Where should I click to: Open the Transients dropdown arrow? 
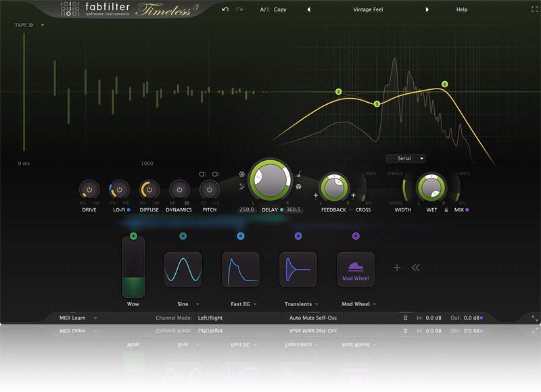click(x=316, y=304)
